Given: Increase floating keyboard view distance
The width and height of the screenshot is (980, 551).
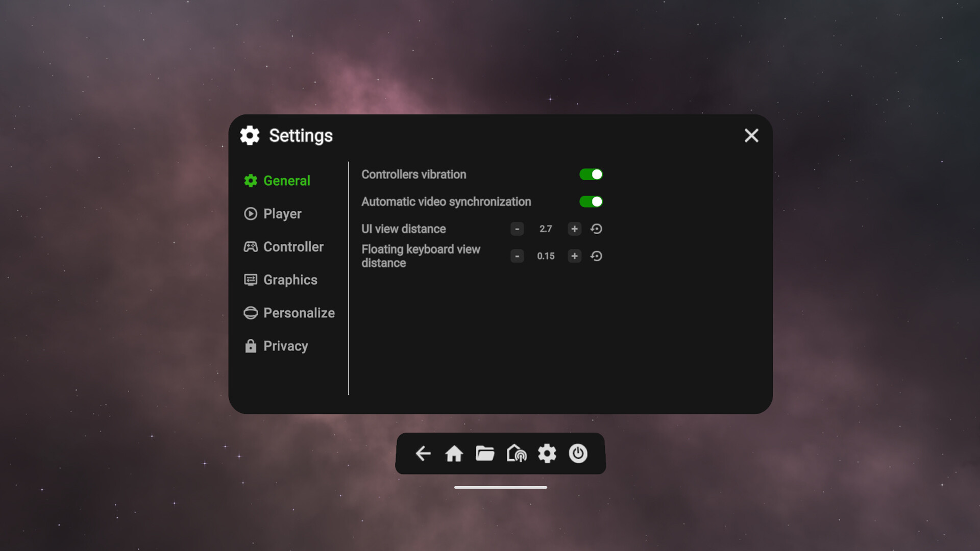Looking at the screenshot, I should click(574, 256).
